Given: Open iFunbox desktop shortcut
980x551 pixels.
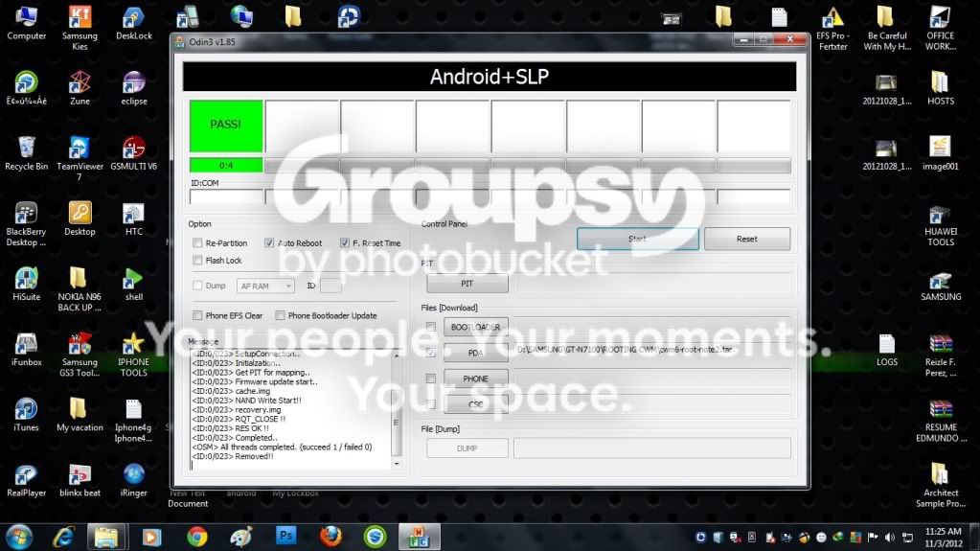Looking at the screenshot, I should coord(26,349).
